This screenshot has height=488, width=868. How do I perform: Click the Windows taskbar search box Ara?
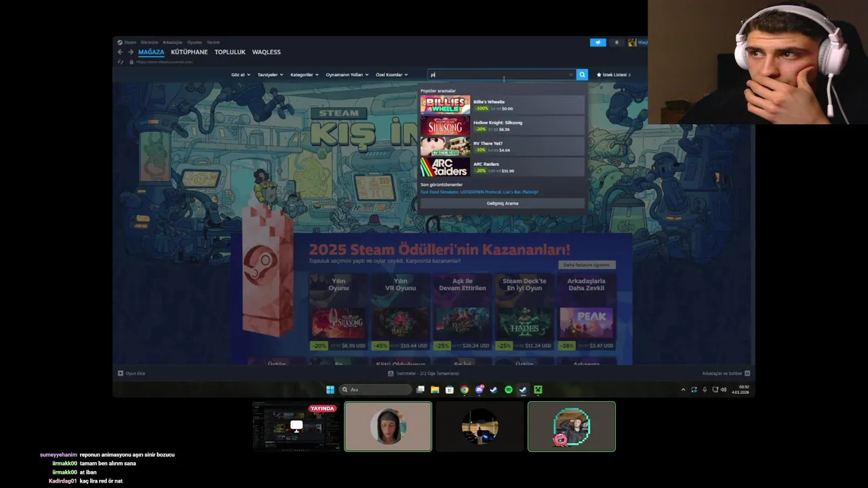[x=376, y=390]
